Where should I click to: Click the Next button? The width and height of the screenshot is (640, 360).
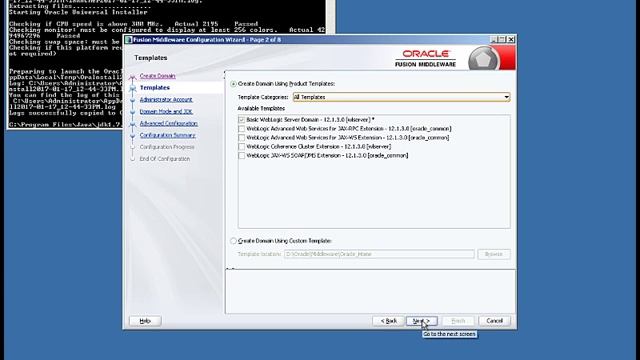coord(422,321)
